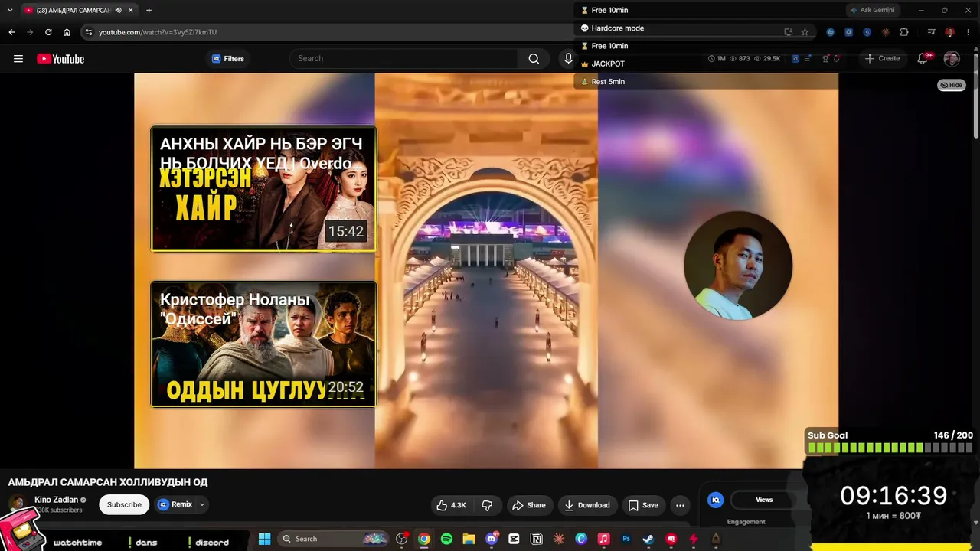The width and height of the screenshot is (980, 551).
Task: Open a new browser tab
Action: click(149, 11)
